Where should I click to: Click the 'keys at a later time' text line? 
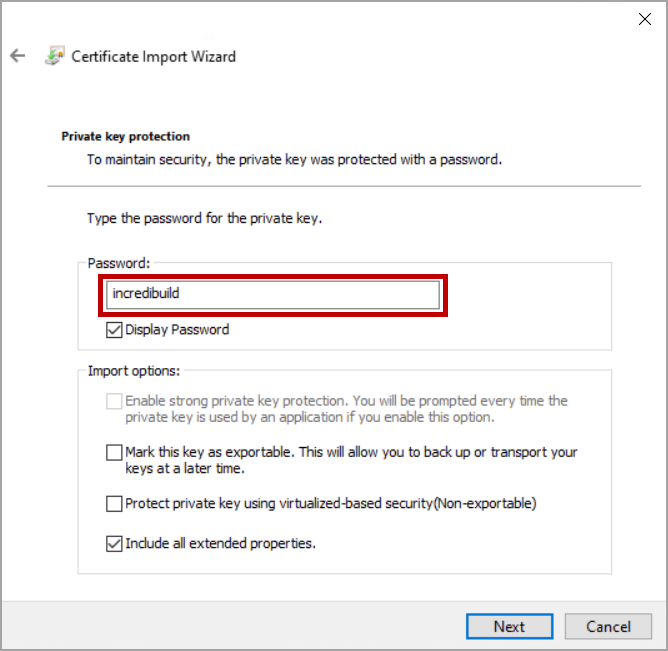click(x=185, y=468)
